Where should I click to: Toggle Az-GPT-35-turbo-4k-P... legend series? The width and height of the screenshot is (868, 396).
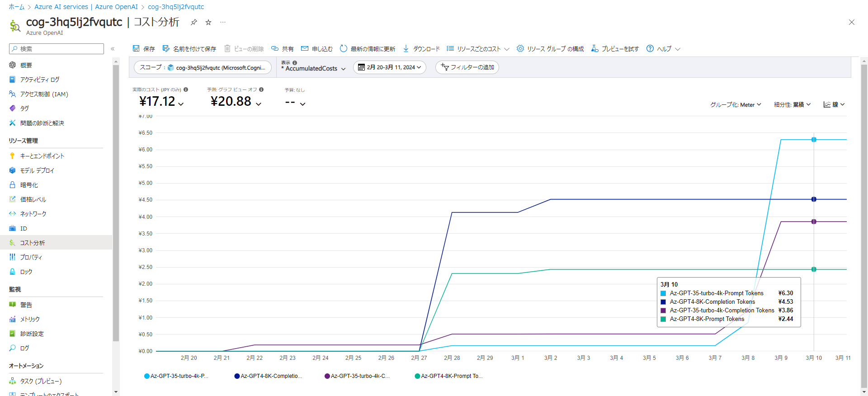point(176,376)
